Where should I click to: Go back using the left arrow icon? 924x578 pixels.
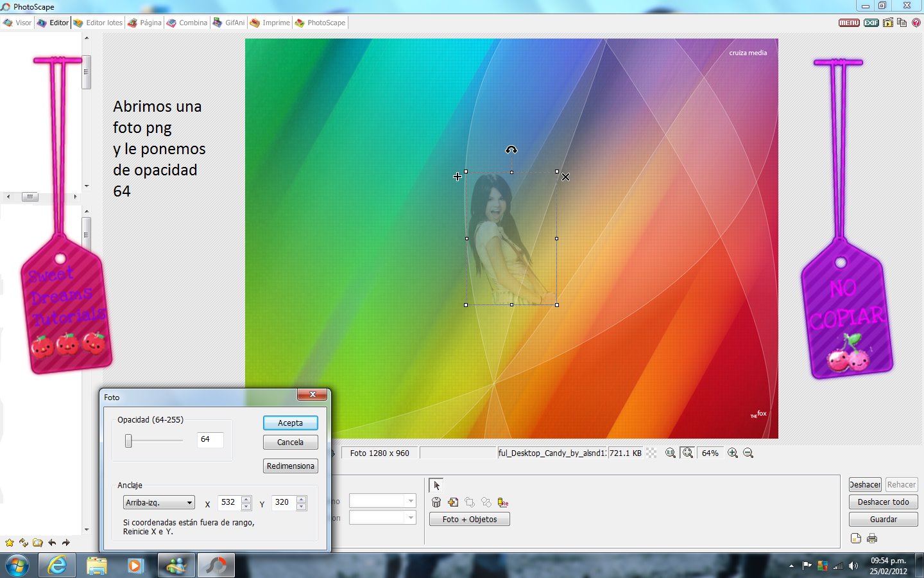pos(52,543)
